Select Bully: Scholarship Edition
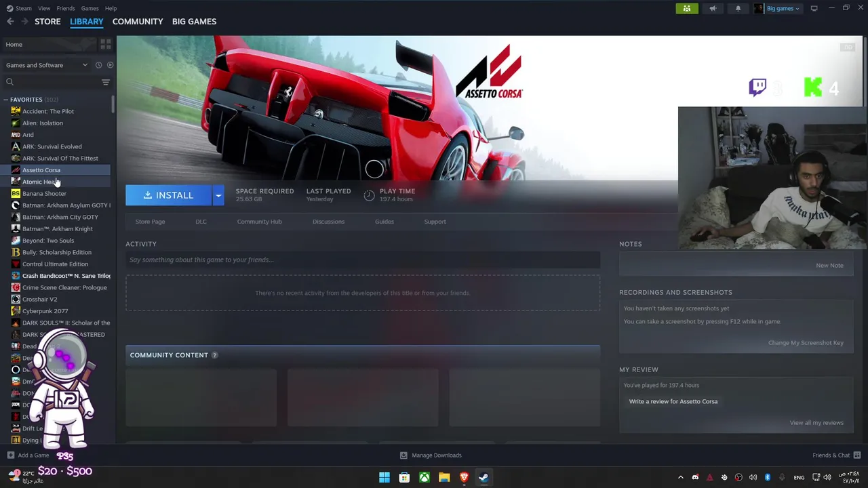Image resolution: width=868 pixels, height=488 pixels. (56, 252)
